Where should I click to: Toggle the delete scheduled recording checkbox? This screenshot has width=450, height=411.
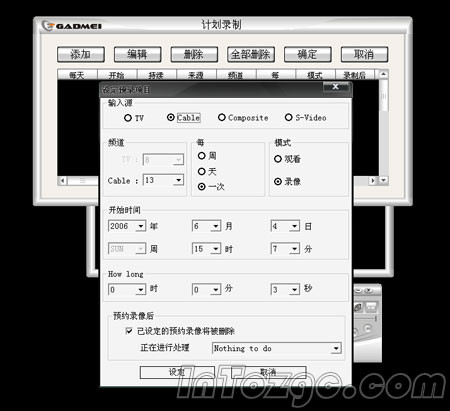pyautogui.click(x=129, y=331)
